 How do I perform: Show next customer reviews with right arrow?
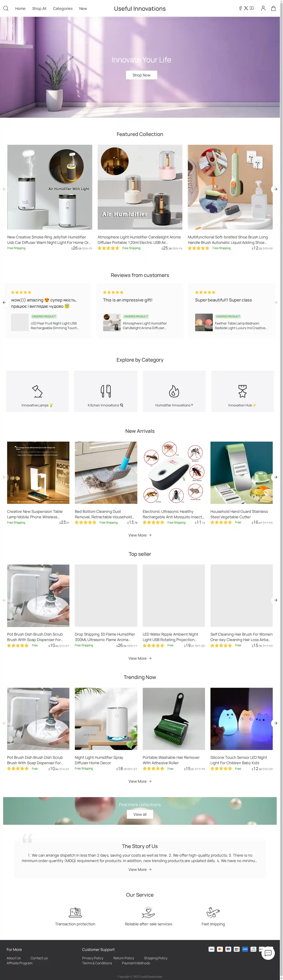[x=276, y=303]
